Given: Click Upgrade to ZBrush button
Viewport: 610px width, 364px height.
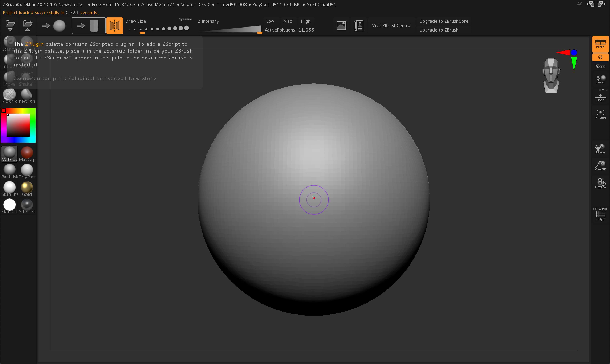Looking at the screenshot, I should point(439,30).
